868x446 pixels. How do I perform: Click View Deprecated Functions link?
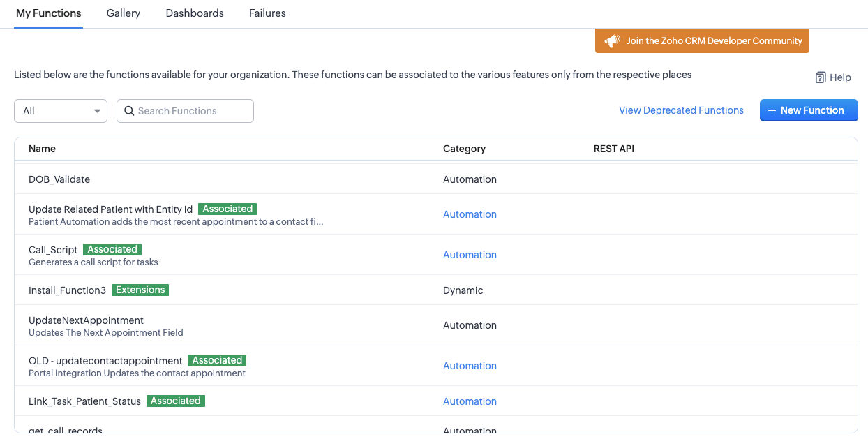681,110
